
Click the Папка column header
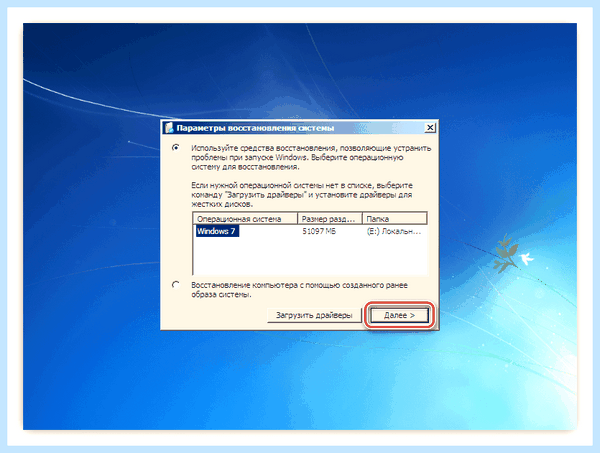(395, 218)
